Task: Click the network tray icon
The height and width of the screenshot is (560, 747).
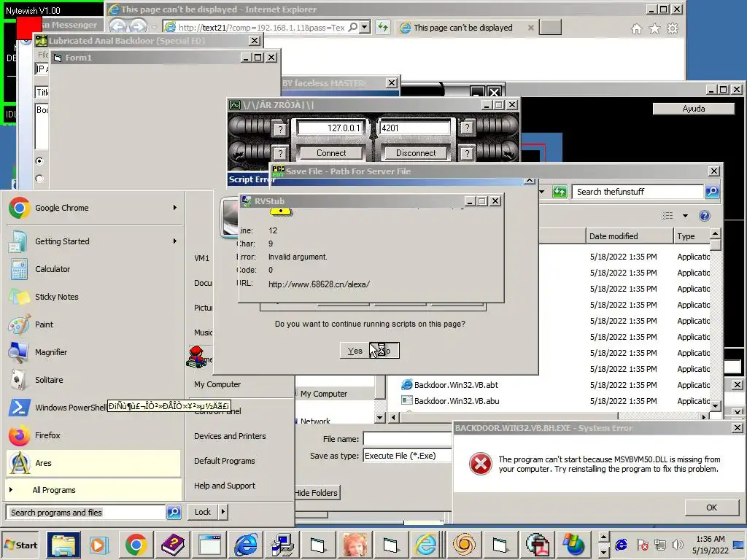Action: (x=659, y=544)
